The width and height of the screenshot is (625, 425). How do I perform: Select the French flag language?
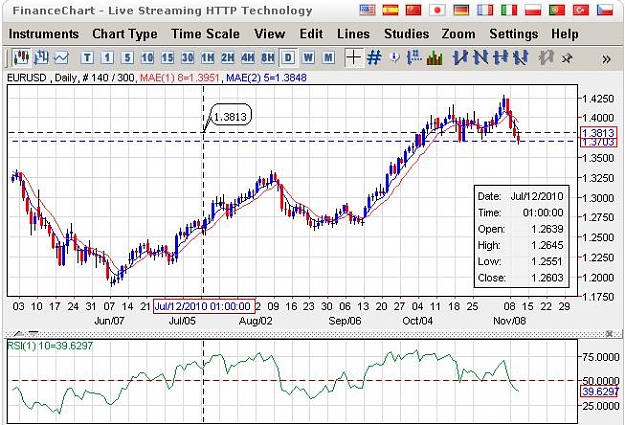[485, 10]
